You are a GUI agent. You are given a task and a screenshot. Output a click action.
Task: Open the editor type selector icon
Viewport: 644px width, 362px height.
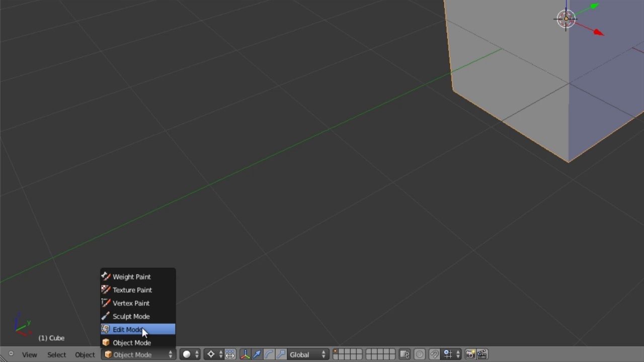[x=11, y=354]
